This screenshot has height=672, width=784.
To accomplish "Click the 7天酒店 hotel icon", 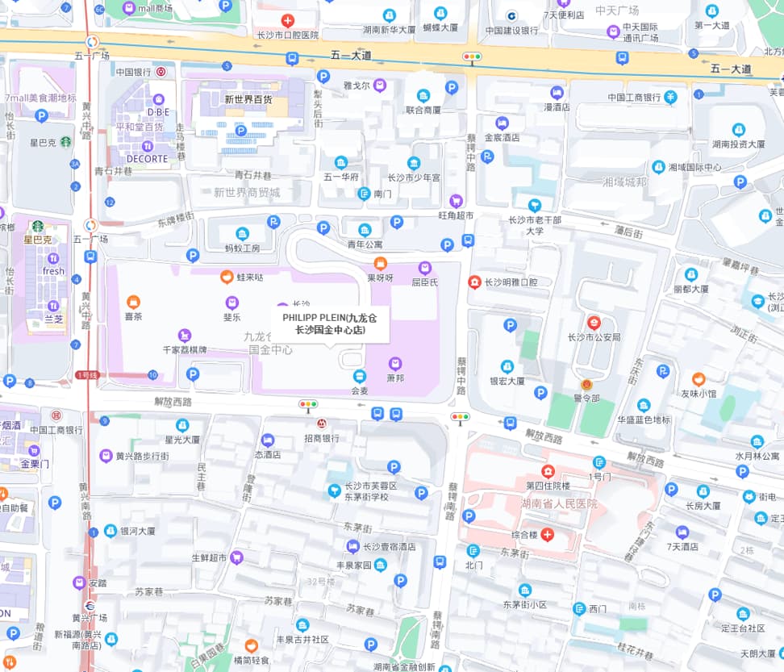I will point(682,532).
